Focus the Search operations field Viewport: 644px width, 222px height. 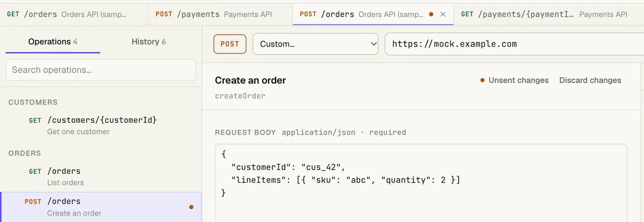click(x=101, y=70)
